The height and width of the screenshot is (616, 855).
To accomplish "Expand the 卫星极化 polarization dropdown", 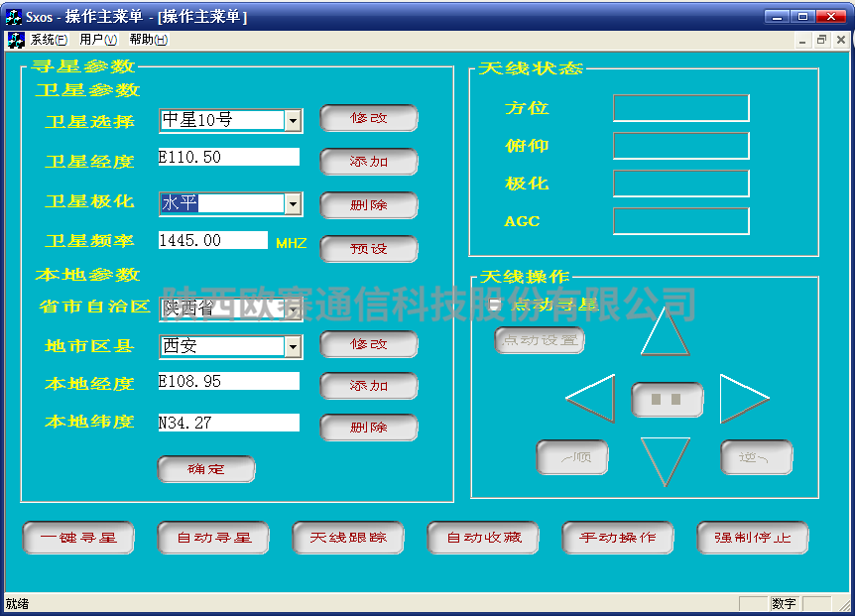I will (x=293, y=203).
